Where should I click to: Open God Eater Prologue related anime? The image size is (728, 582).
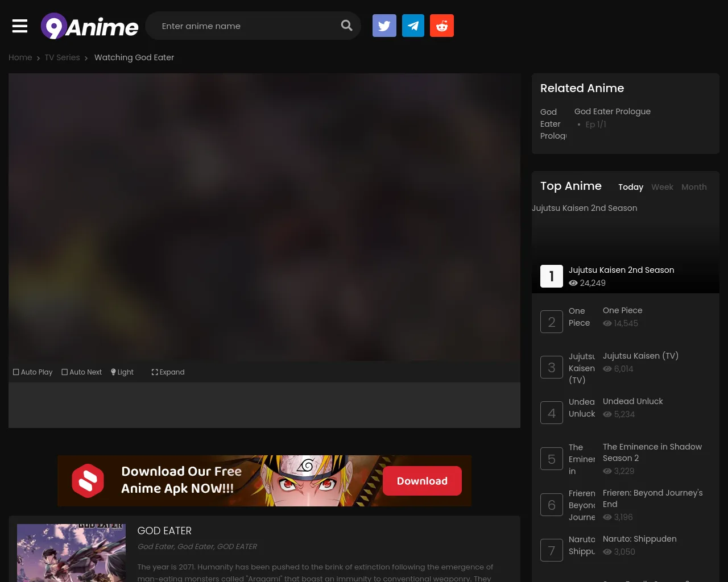tap(612, 111)
